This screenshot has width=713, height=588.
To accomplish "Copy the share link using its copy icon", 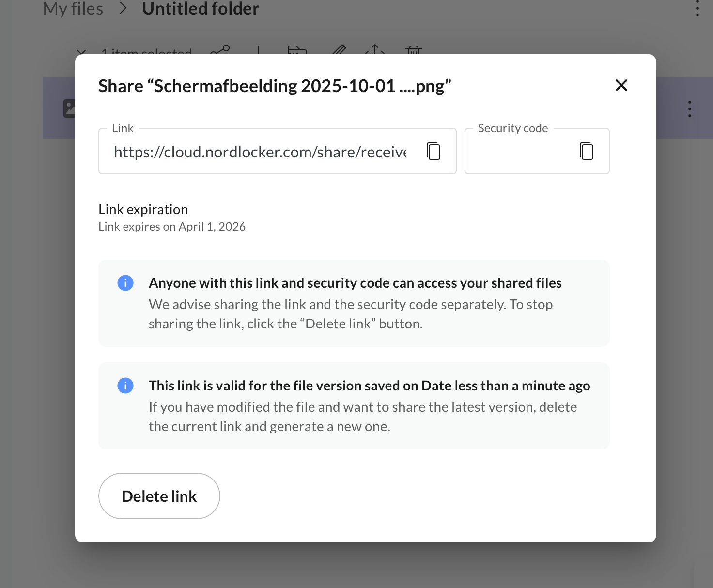I will tap(434, 151).
